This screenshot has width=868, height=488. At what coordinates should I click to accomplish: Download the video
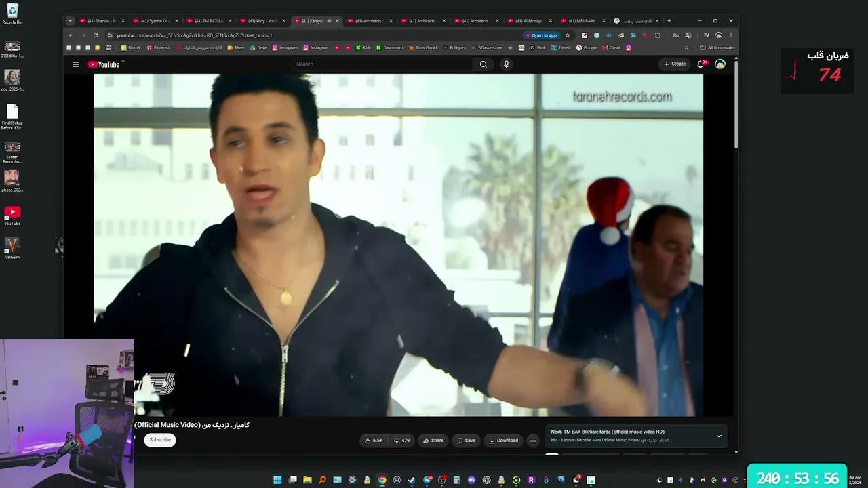click(503, 441)
